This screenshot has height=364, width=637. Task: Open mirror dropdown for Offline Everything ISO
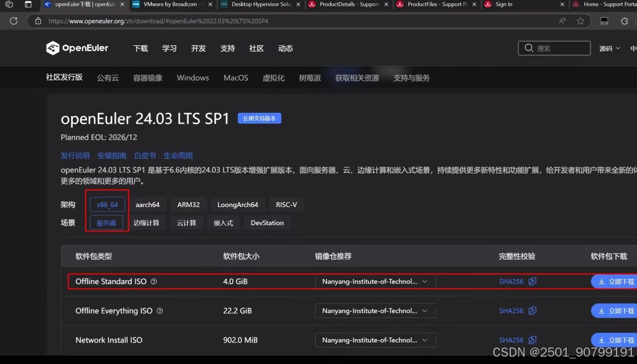(x=375, y=311)
